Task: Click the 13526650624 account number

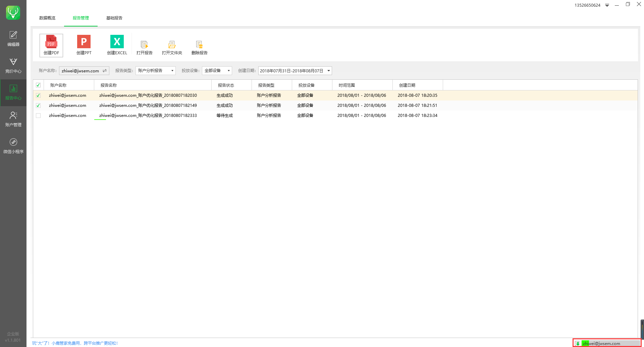Action: [587, 5]
